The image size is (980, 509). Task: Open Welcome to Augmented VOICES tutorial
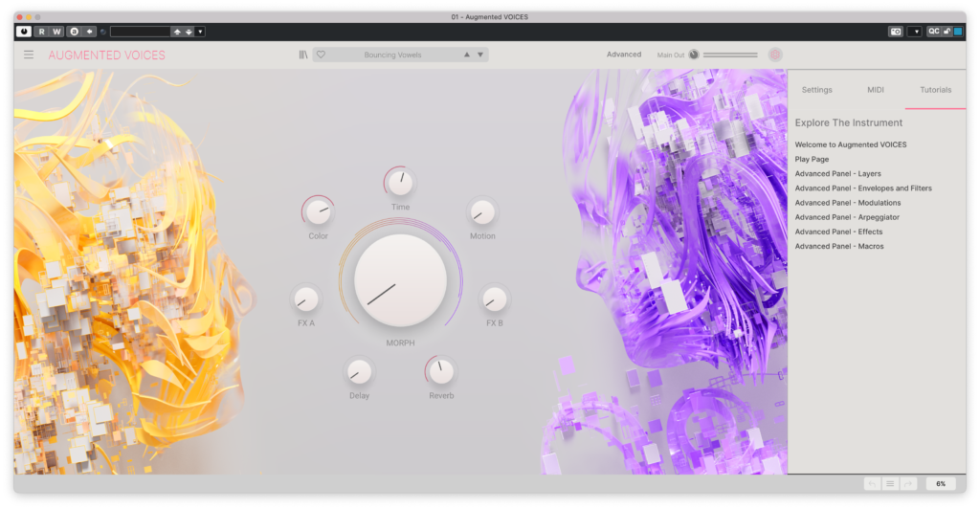point(851,144)
